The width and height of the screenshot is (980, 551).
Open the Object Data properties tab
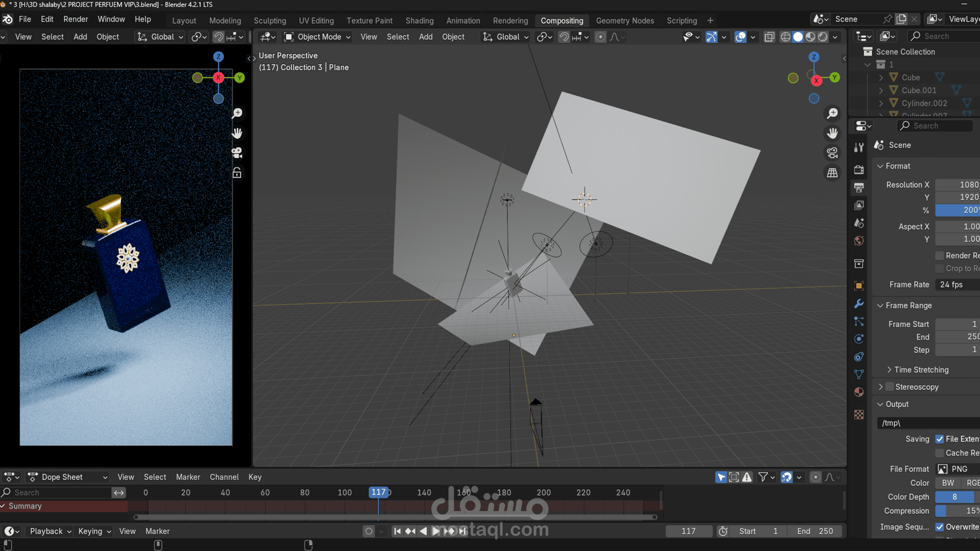pyautogui.click(x=859, y=374)
